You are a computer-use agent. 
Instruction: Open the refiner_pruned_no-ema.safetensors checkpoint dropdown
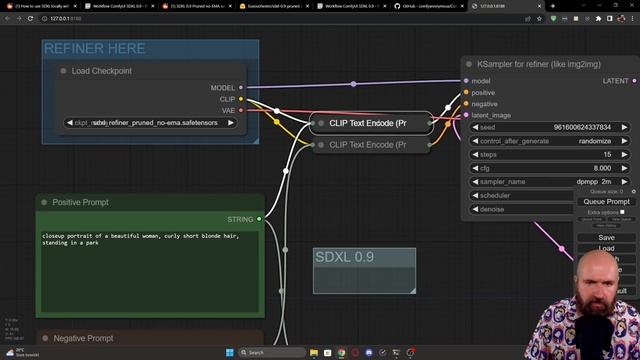(150, 123)
